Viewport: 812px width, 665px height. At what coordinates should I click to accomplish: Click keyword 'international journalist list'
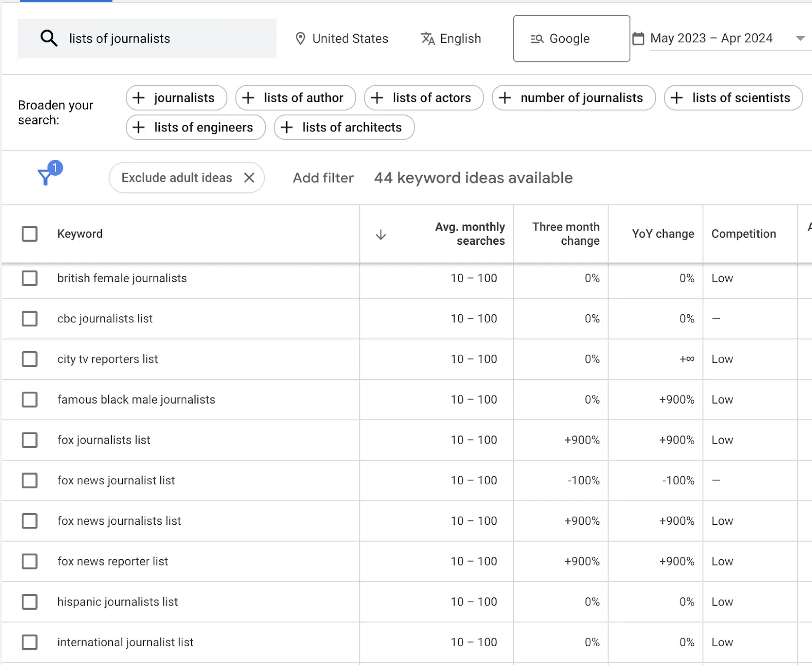point(125,642)
